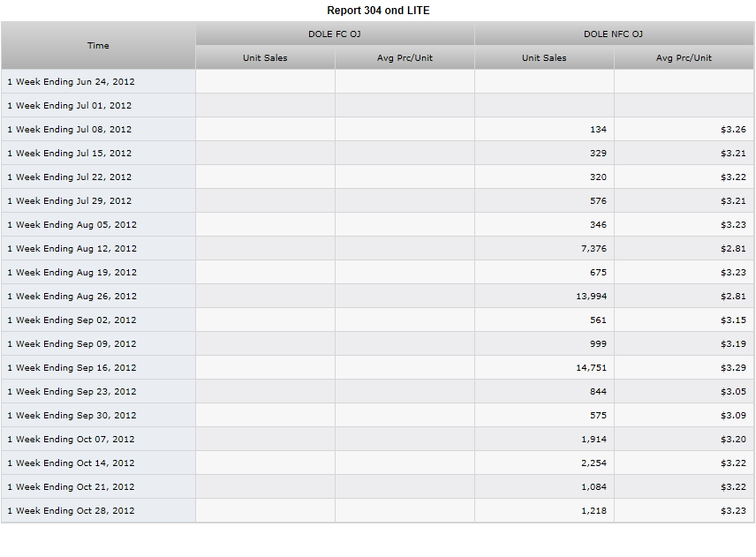Select row 1 Week Ending Jul 01, 2012
Viewport: 756px width, 557px height.
377,105
